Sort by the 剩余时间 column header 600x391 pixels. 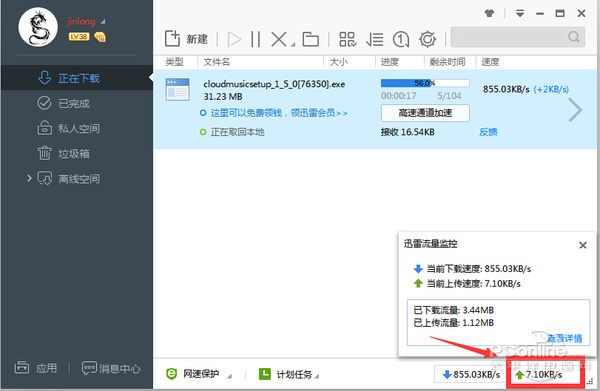pyautogui.click(x=447, y=62)
